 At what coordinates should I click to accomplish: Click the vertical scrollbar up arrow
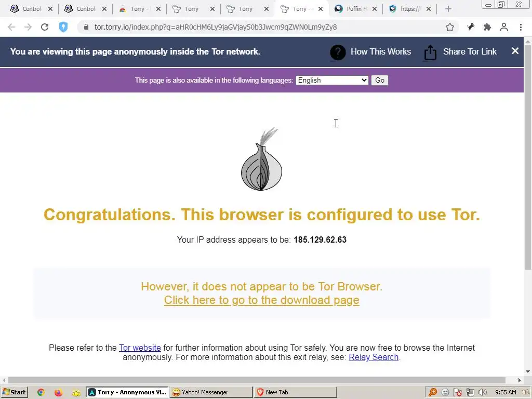tap(528, 41)
